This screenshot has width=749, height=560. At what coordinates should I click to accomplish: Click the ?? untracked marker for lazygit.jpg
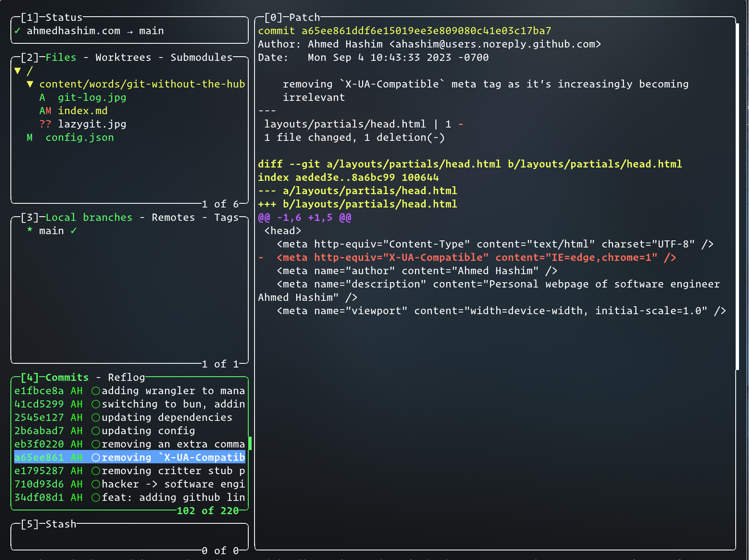coord(45,124)
